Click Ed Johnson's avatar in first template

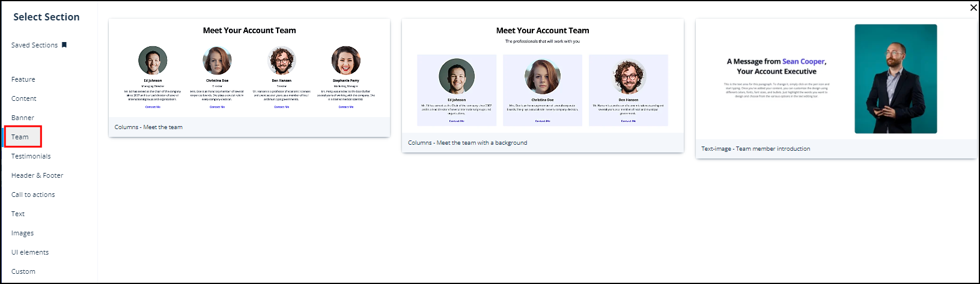(x=153, y=61)
